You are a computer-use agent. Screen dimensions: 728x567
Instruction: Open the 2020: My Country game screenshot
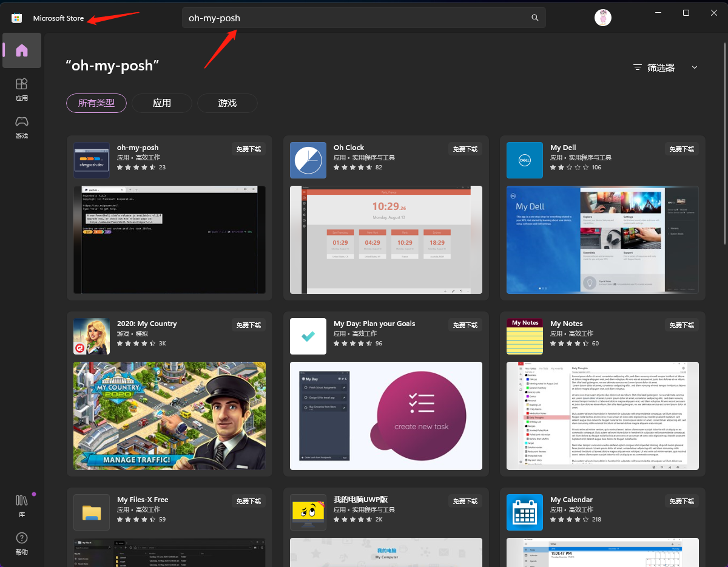click(169, 416)
